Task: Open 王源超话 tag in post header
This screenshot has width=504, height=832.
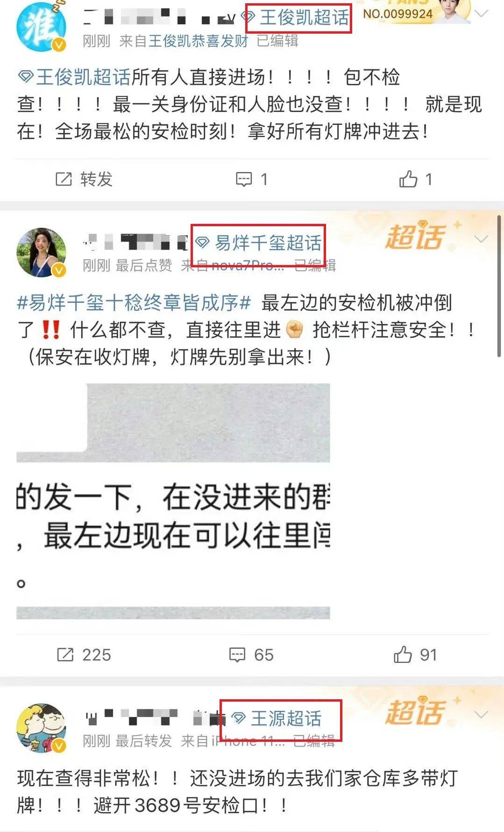Action: [x=277, y=718]
